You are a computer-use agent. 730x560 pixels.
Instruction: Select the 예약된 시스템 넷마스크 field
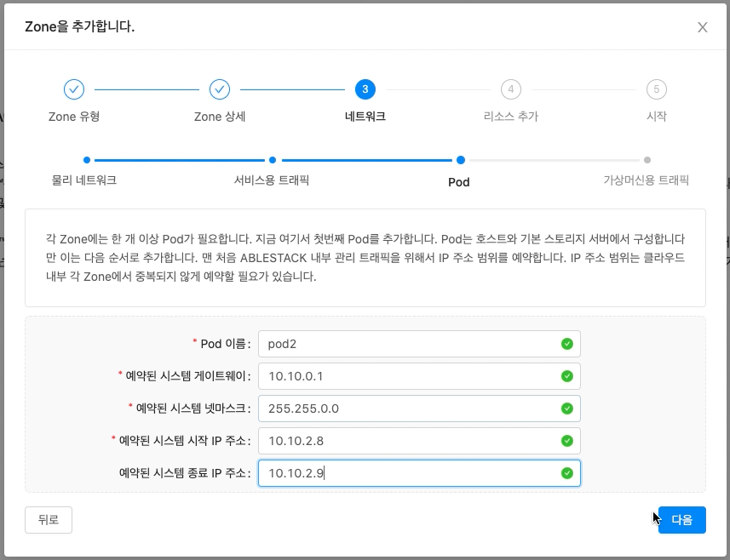pyautogui.click(x=409, y=409)
